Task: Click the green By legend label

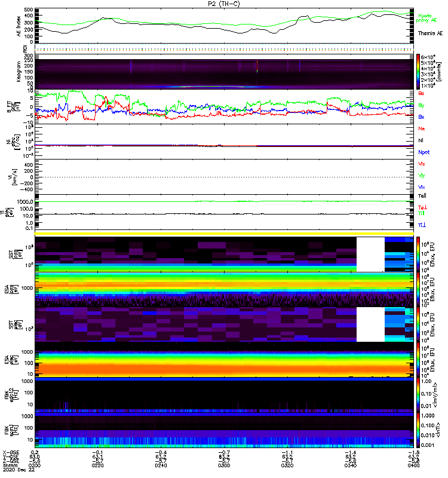Action: coord(422,106)
